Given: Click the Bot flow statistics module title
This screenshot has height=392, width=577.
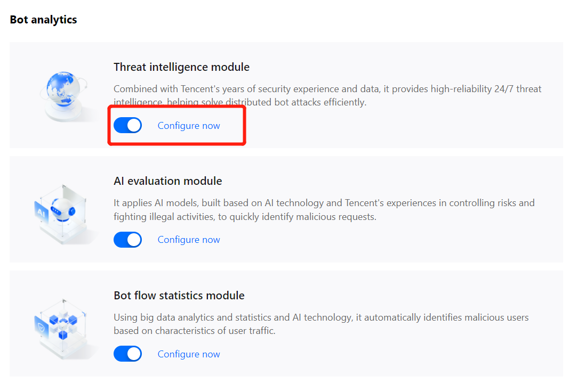Looking at the screenshot, I should pyautogui.click(x=179, y=296).
